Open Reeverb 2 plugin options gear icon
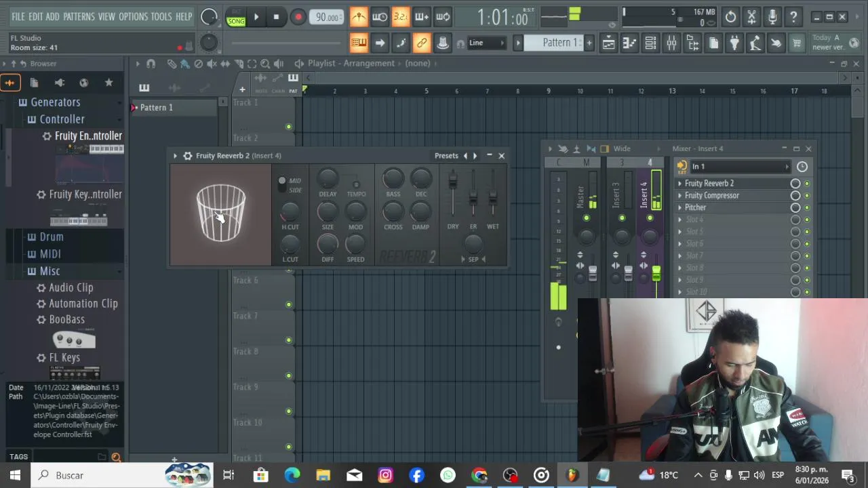 188,156
